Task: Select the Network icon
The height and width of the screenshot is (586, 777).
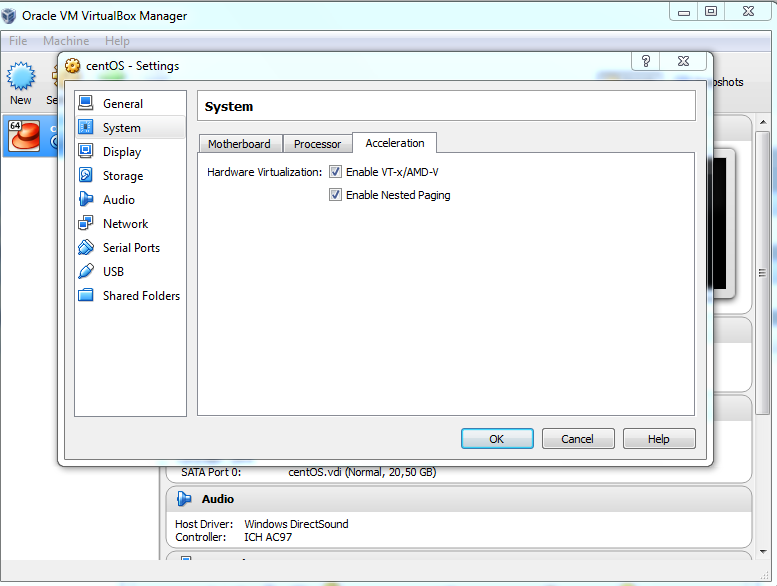Action: tap(86, 223)
